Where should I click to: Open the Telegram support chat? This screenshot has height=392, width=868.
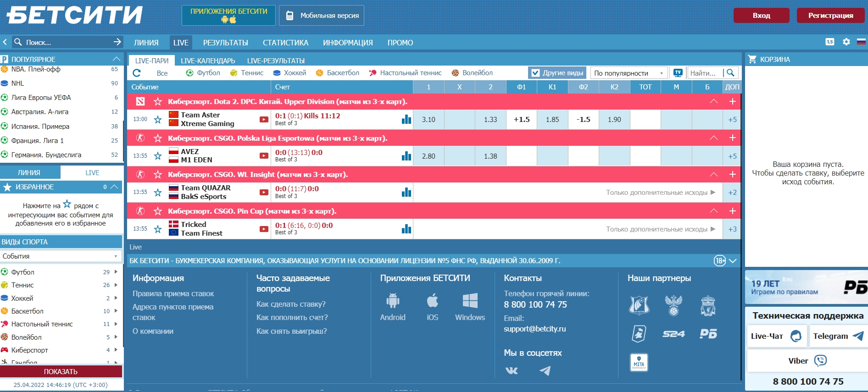coord(838,336)
